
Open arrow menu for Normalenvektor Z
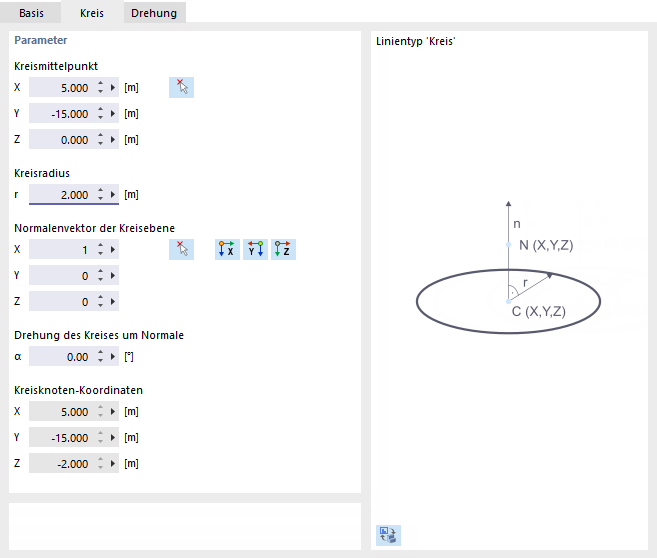coord(113,302)
